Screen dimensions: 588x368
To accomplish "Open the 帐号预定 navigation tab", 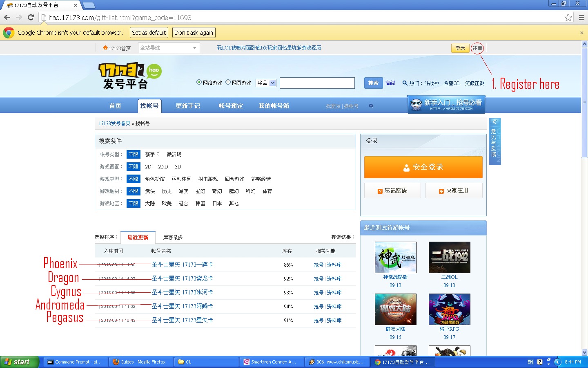I will (231, 106).
